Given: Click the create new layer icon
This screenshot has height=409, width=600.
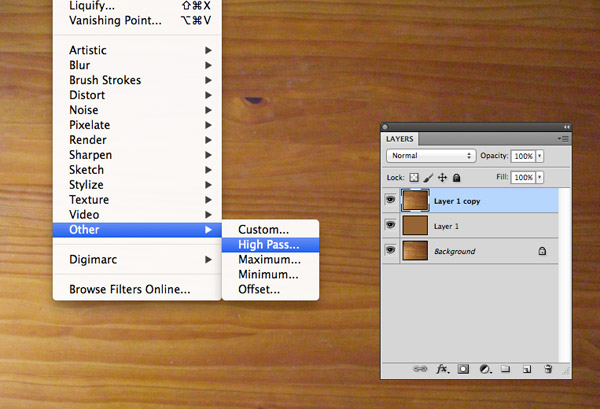Looking at the screenshot, I should [x=526, y=369].
